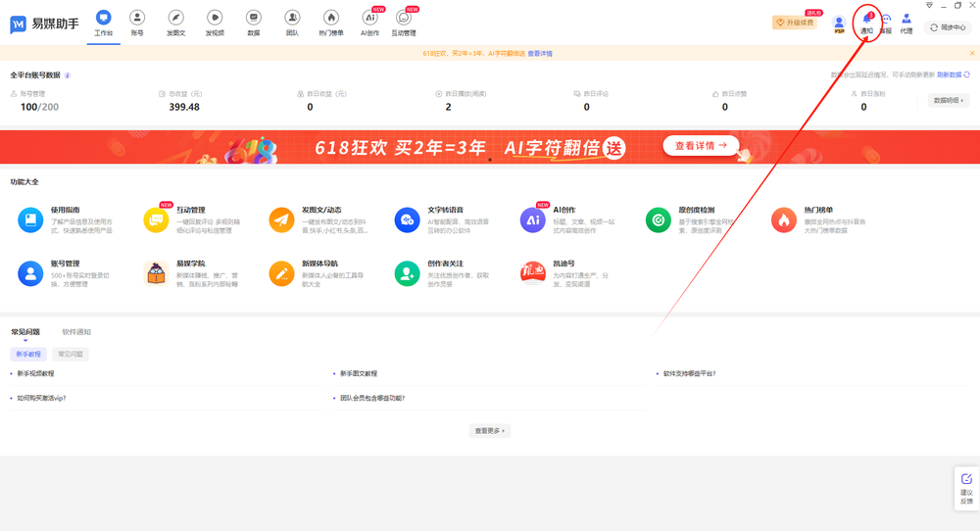Click the 升级续费 upgrade button
The height and width of the screenshot is (531, 980).
tap(795, 23)
